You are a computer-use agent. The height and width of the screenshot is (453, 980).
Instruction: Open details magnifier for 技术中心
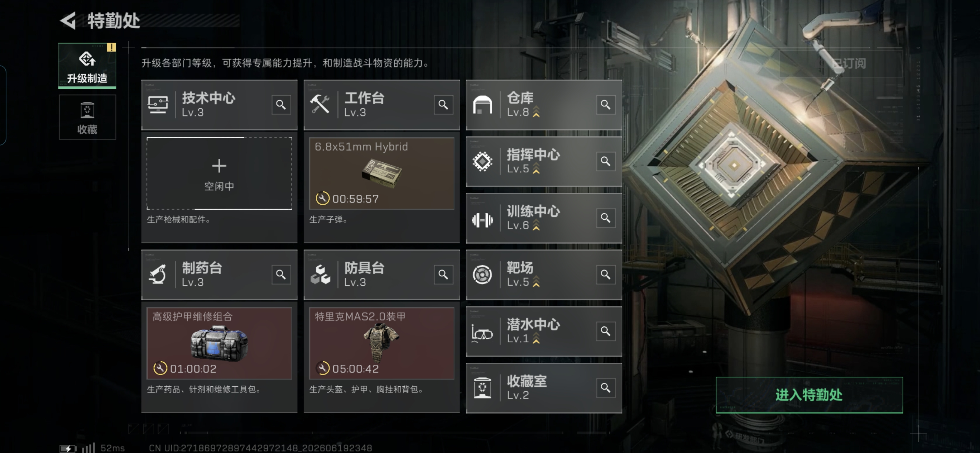pos(281,105)
